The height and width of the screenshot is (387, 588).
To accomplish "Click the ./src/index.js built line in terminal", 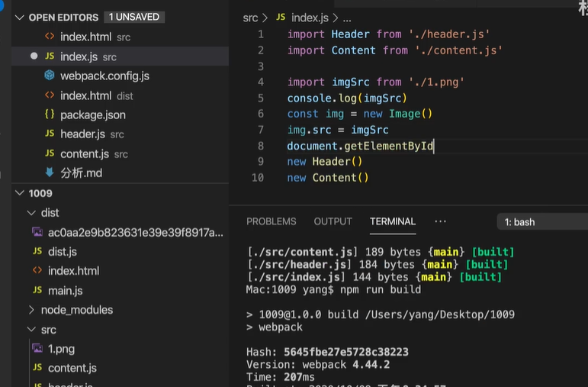I will click(x=374, y=277).
